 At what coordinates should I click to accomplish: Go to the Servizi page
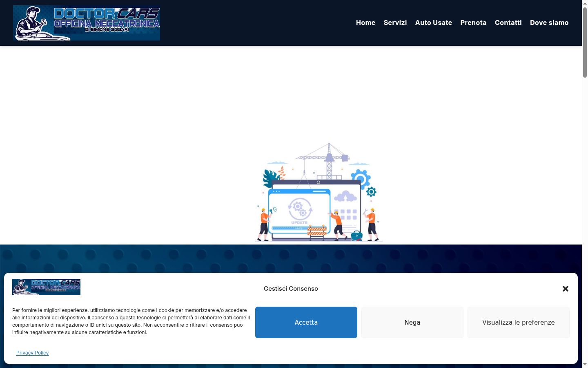click(395, 23)
